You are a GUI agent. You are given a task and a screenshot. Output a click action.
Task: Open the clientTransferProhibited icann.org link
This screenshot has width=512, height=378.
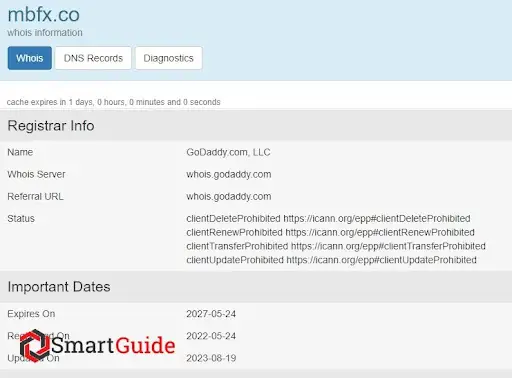coord(388,246)
